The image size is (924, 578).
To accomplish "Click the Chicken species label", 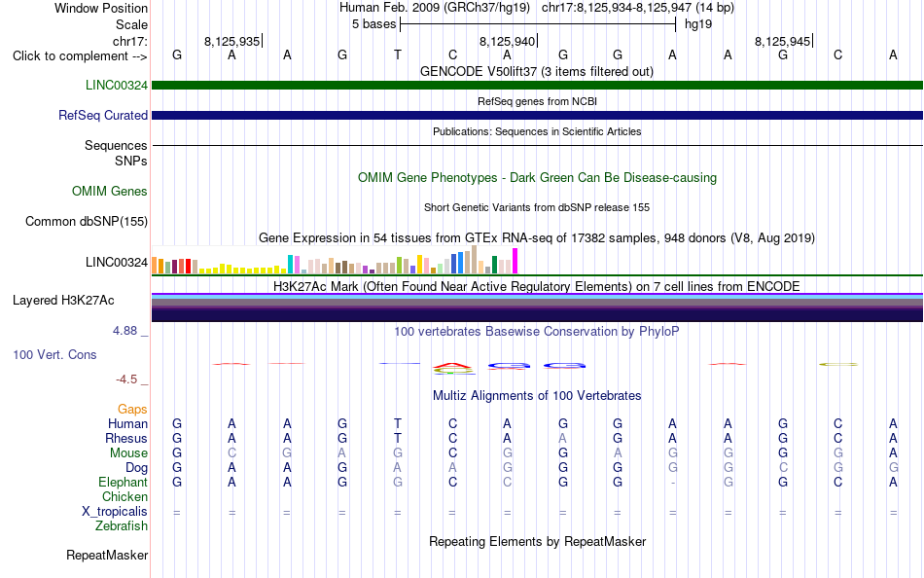I will (x=124, y=497).
